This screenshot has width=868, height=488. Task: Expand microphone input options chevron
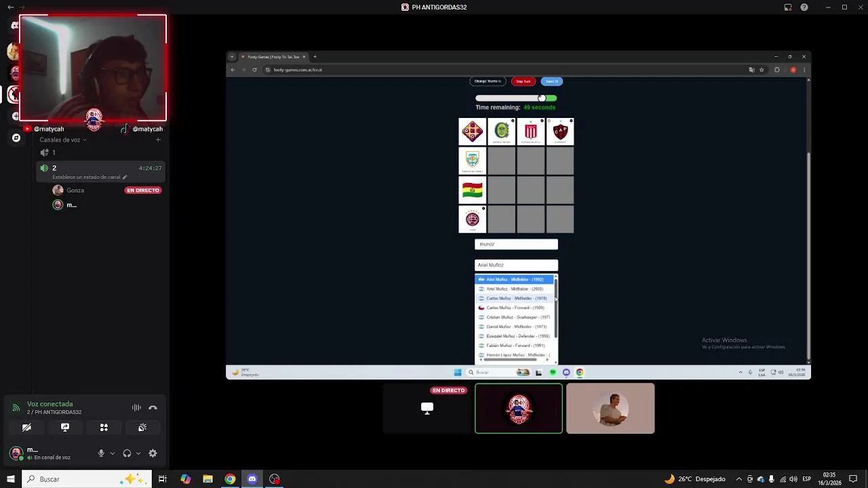(x=113, y=453)
